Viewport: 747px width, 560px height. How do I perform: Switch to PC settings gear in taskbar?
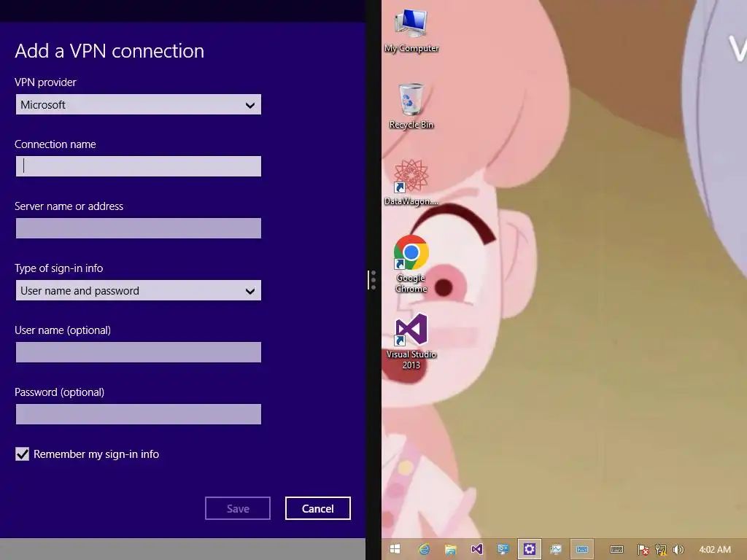pyautogui.click(x=530, y=549)
